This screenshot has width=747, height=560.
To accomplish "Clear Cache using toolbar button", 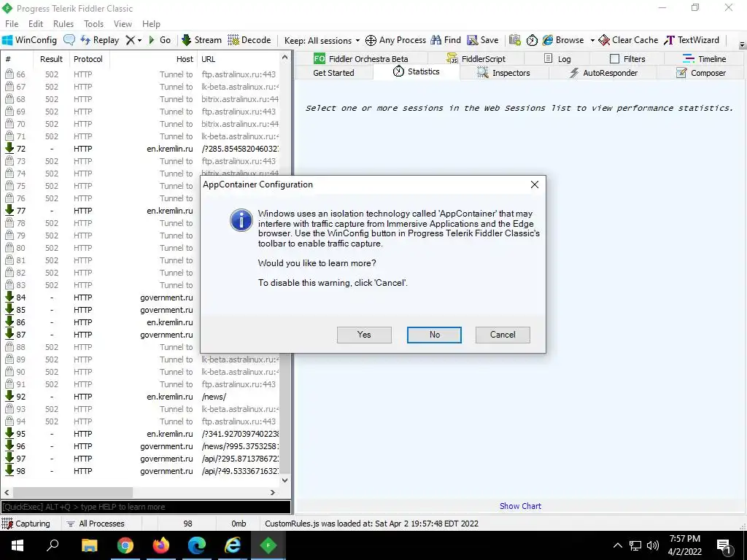I will click(628, 40).
